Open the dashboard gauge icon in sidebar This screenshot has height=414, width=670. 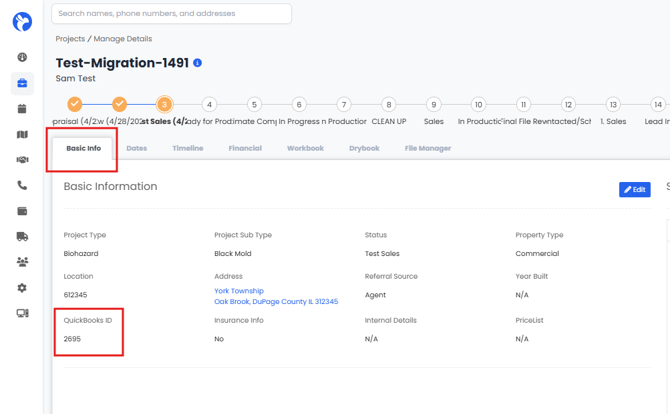[22, 58]
